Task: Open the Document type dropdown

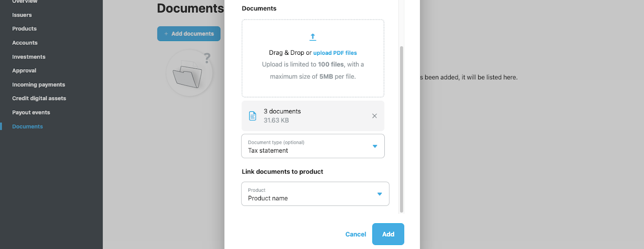Action: pyautogui.click(x=313, y=146)
